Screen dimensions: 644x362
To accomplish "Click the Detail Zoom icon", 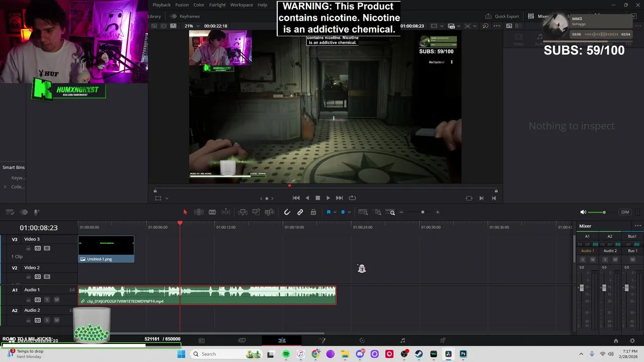I will 377,212.
